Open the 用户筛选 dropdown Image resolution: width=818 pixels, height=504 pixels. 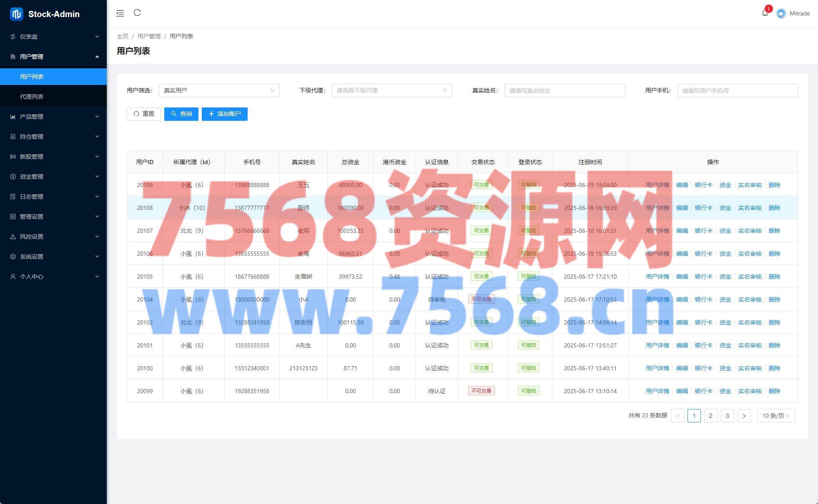219,90
